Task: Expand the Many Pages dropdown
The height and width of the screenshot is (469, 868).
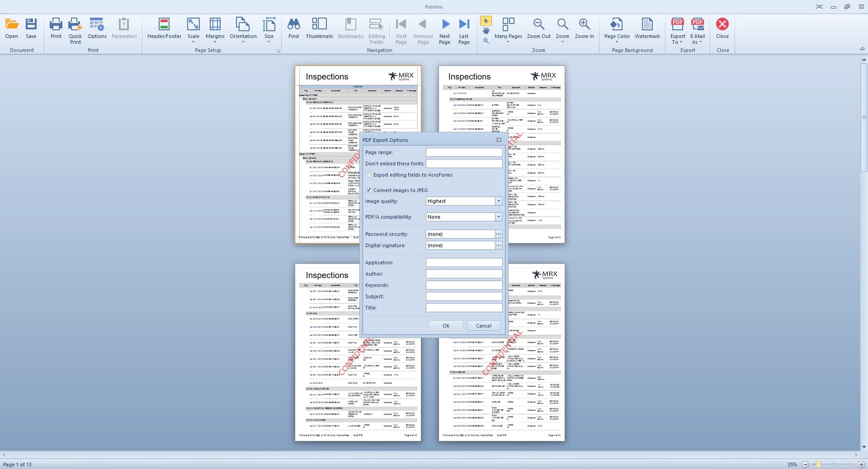Action: coord(508,42)
